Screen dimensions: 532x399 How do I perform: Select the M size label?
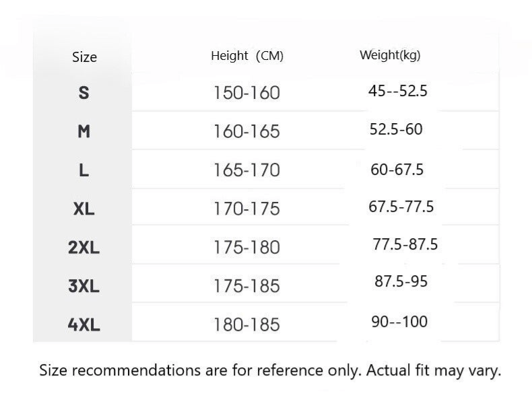tap(84, 131)
